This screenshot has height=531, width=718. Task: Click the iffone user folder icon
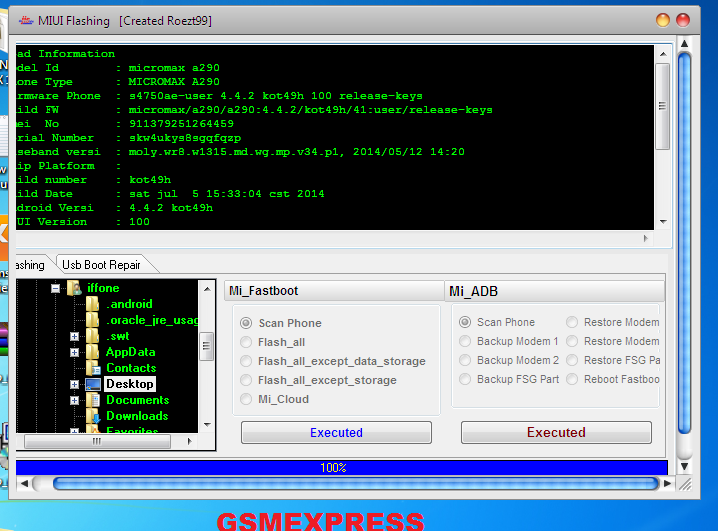[x=74, y=288]
